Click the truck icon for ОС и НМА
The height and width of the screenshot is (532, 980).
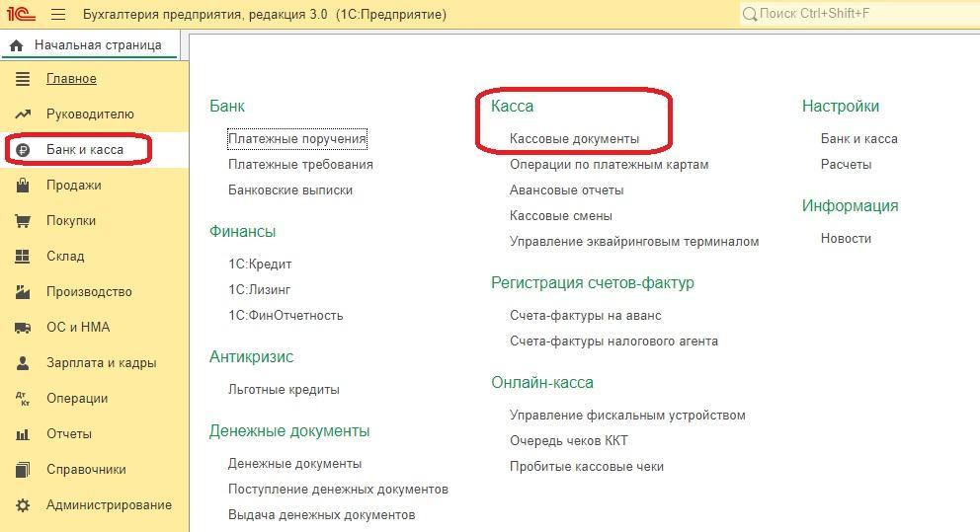coord(23,328)
